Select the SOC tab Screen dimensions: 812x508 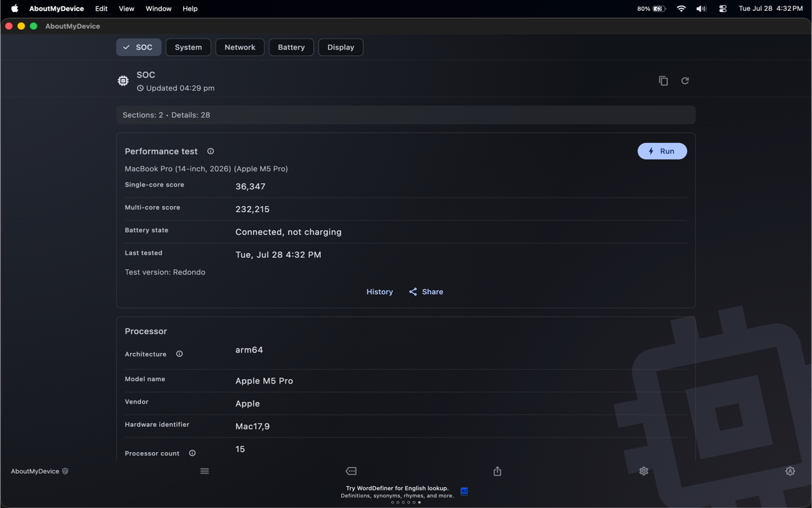coord(139,47)
